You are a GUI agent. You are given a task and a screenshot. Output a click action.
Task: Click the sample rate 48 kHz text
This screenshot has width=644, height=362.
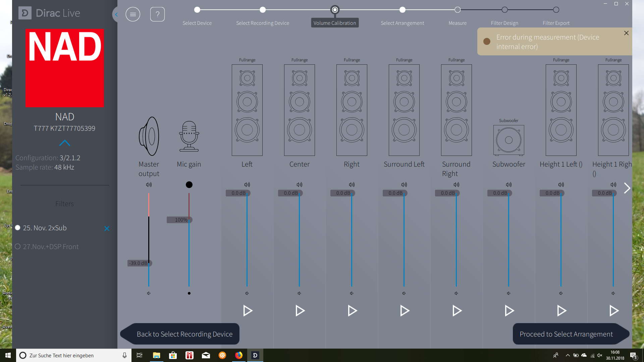tap(64, 167)
